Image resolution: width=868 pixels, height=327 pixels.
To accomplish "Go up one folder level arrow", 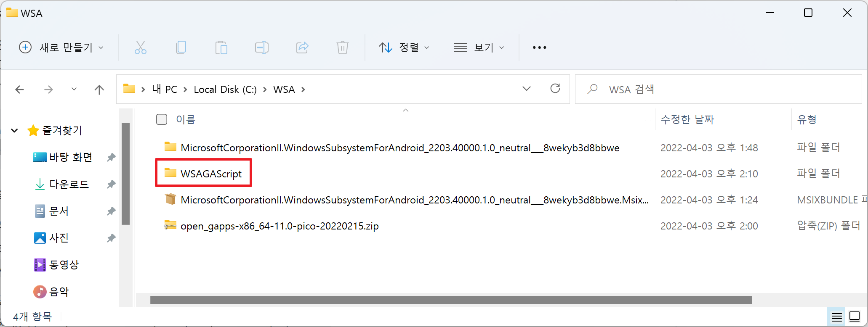I will point(99,89).
